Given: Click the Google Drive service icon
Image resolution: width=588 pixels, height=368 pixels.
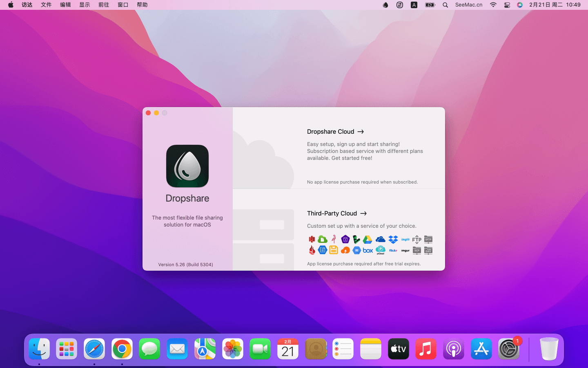Looking at the screenshot, I should click(367, 240).
